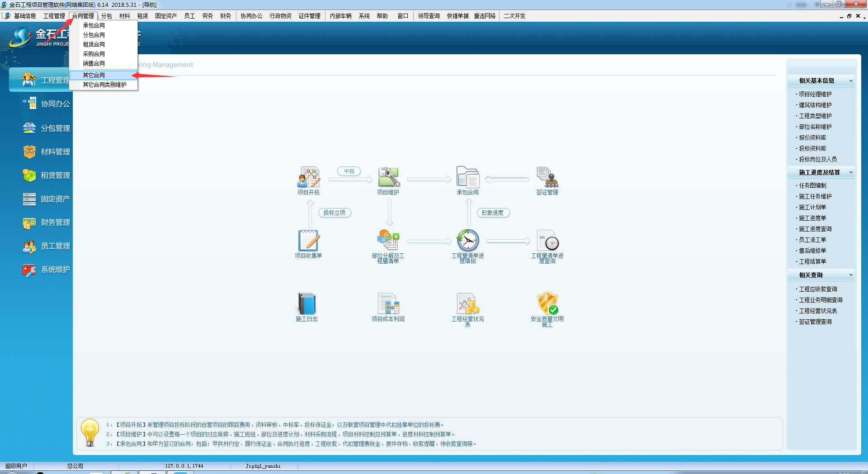Choose 其它合同类别维护 menu entry
Screen dimensions: 868x474
[104, 85]
